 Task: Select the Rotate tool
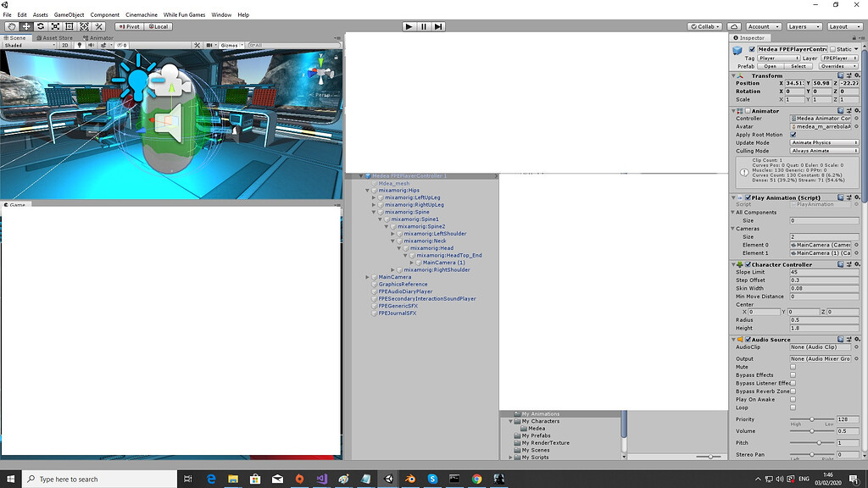[x=41, y=26]
